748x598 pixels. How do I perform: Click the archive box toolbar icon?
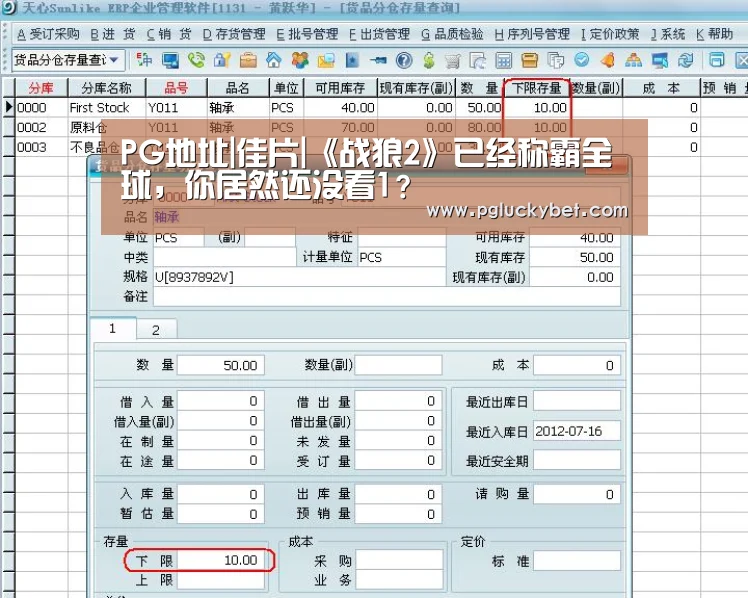point(530,60)
